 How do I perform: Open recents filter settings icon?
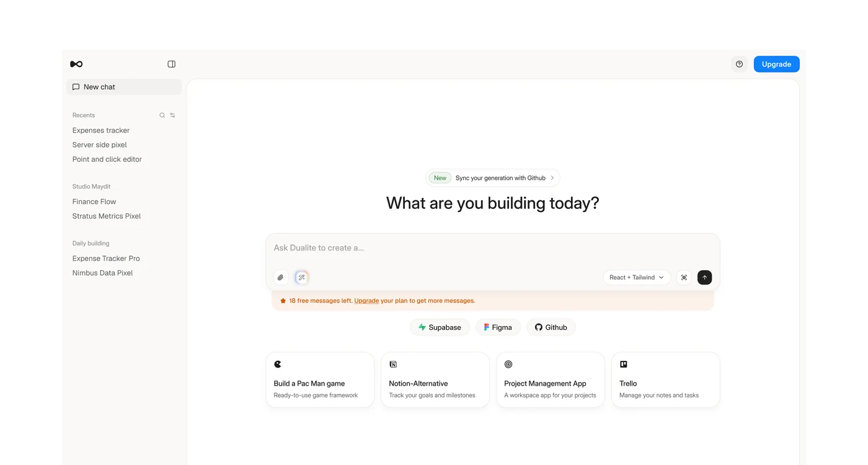[x=172, y=115]
